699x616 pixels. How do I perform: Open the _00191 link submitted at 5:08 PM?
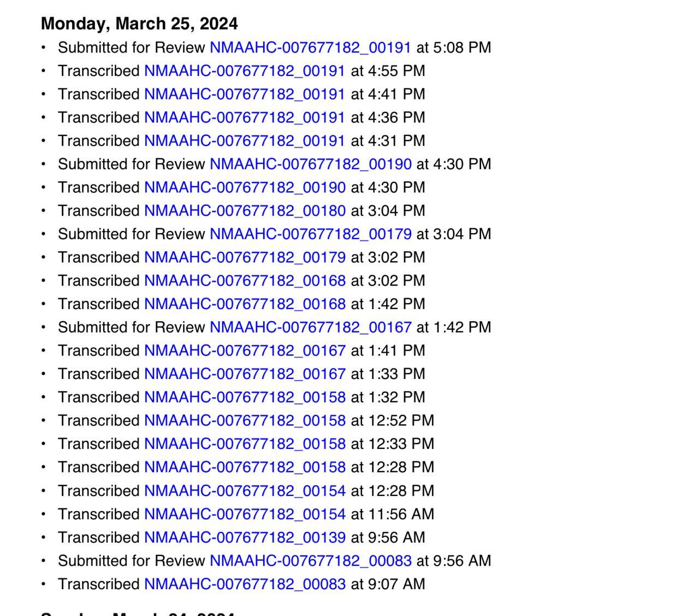click(x=310, y=48)
